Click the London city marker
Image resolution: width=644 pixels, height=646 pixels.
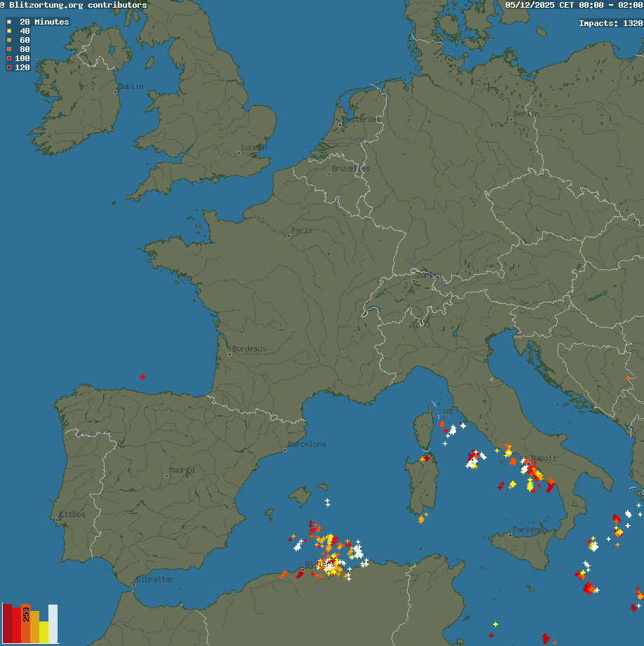coord(239,153)
